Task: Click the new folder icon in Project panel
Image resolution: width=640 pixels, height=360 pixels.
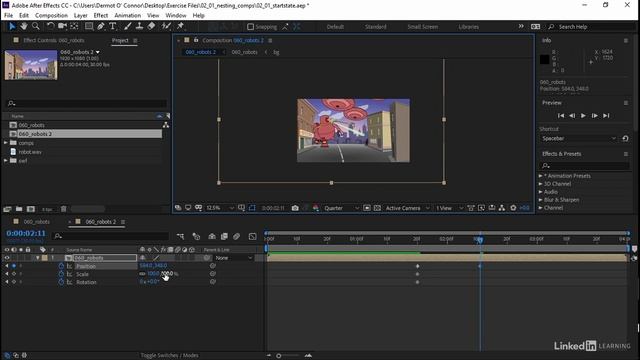Action: pos(19,209)
